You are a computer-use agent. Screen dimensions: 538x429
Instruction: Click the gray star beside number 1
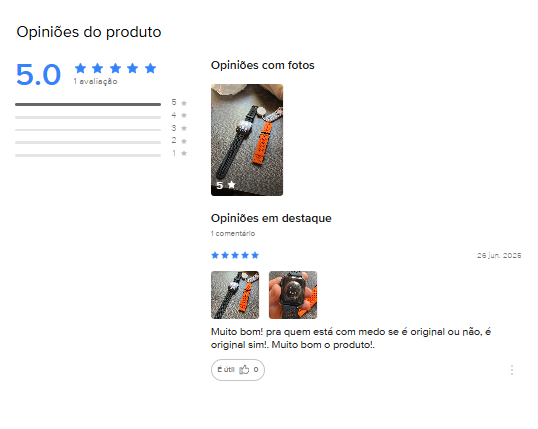pyautogui.click(x=184, y=153)
